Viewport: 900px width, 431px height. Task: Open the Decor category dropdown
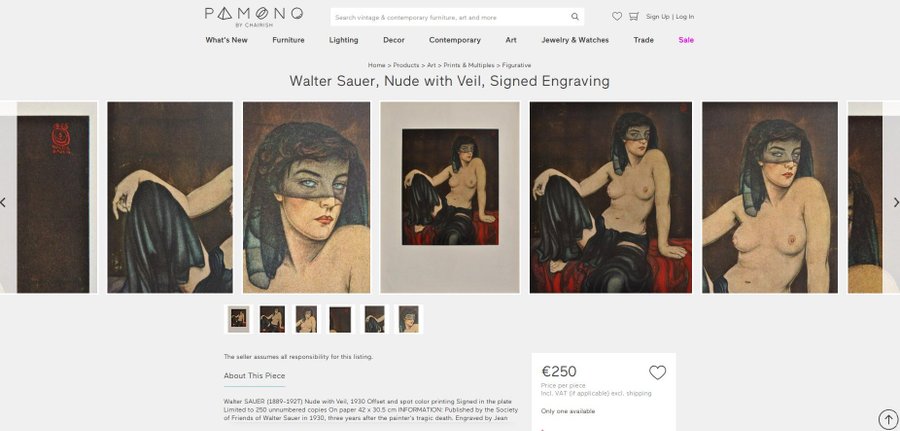pos(394,40)
